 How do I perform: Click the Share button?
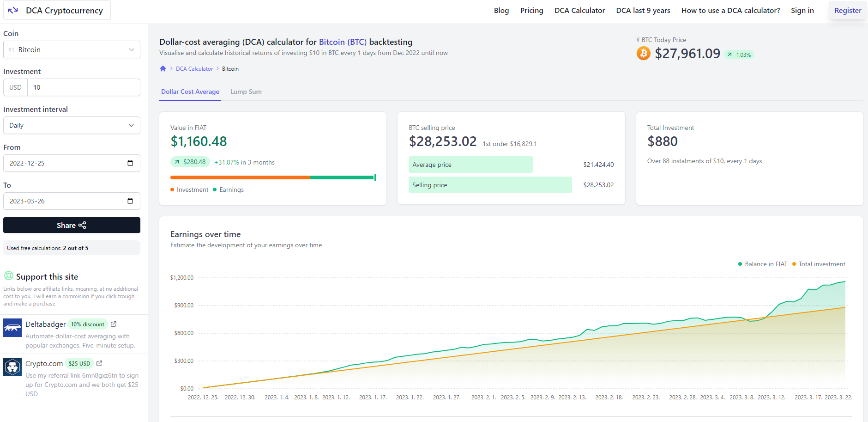72,225
